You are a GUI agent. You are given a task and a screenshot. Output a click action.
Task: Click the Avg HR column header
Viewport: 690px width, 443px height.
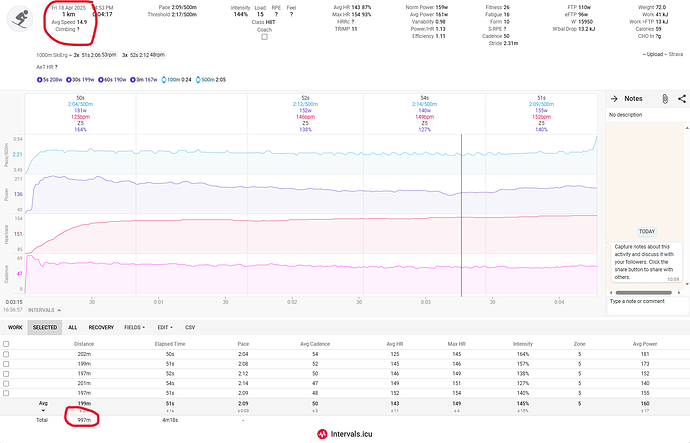click(x=395, y=344)
